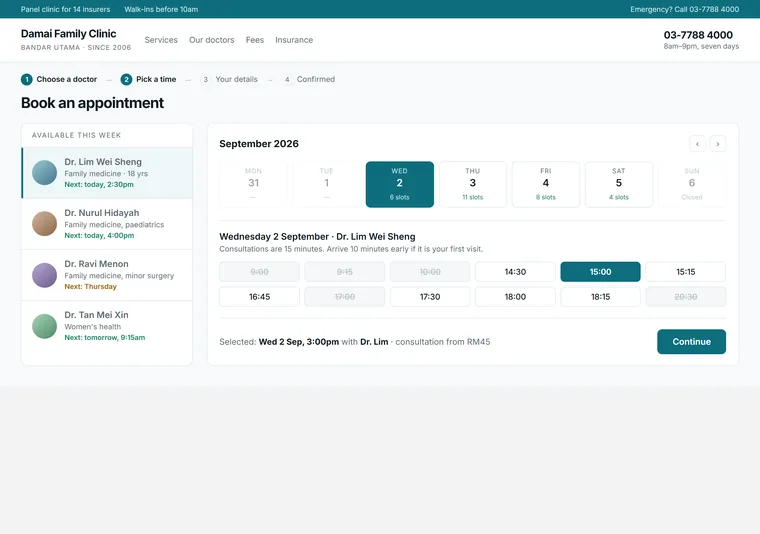This screenshot has height=534, width=760.
Task: Choose the 15:00 time slot
Action: [x=601, y=272]
